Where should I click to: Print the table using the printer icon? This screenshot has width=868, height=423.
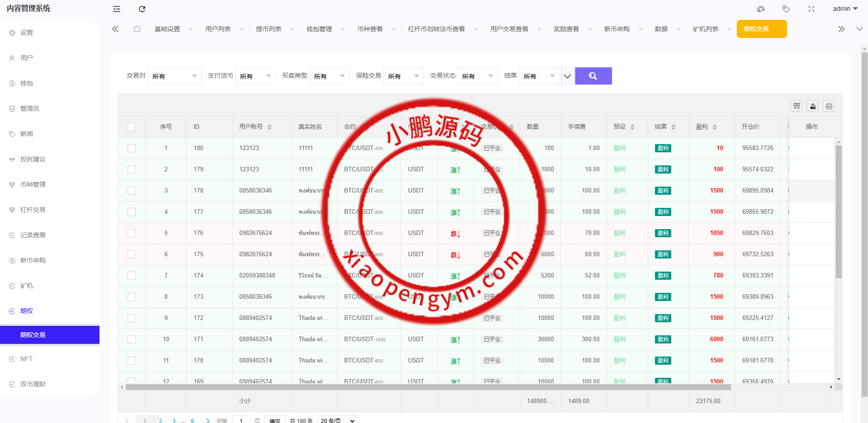click(829, 105)
